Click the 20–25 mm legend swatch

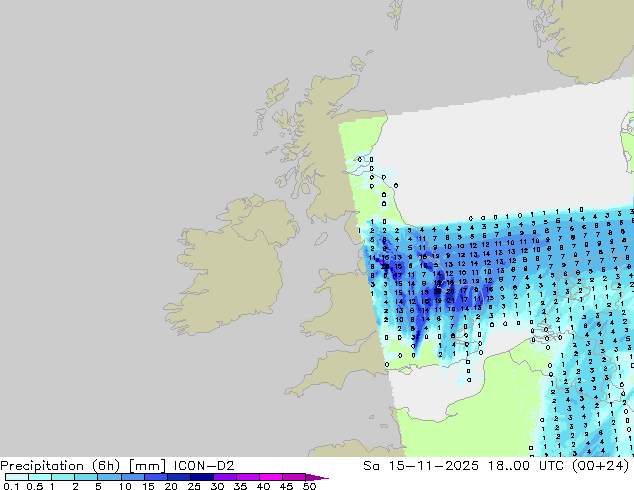(x=178, y=477)
